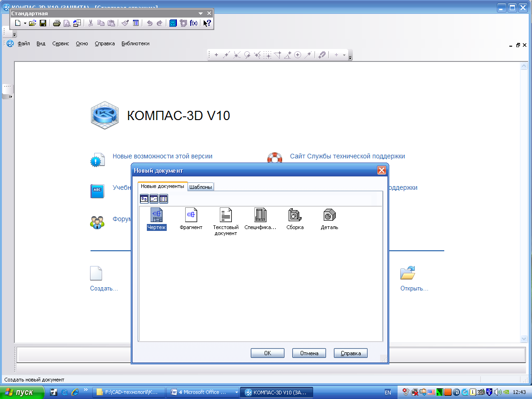Open Сайт Службы технической поддержки link
Viewport: 532px width, 399px height.
coord(347,157)
